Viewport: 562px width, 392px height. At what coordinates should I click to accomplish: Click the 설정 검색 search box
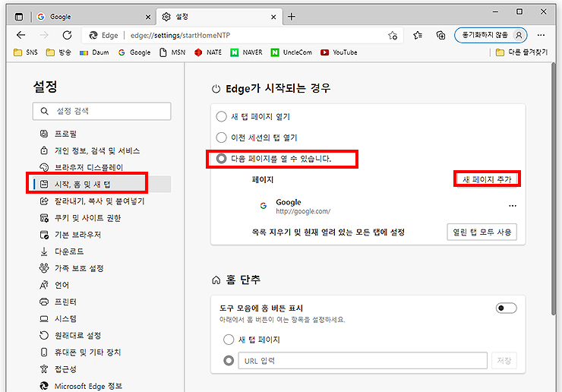coord(102,111)
